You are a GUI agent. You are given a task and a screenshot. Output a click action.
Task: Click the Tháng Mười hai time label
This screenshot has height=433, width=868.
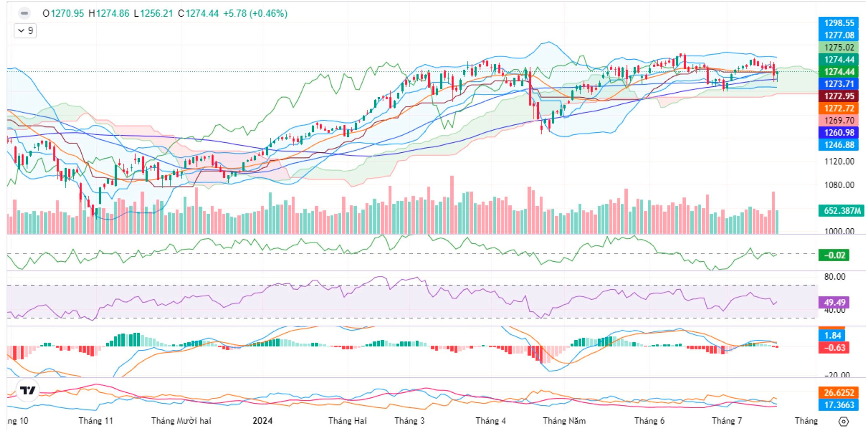point(181,421)
